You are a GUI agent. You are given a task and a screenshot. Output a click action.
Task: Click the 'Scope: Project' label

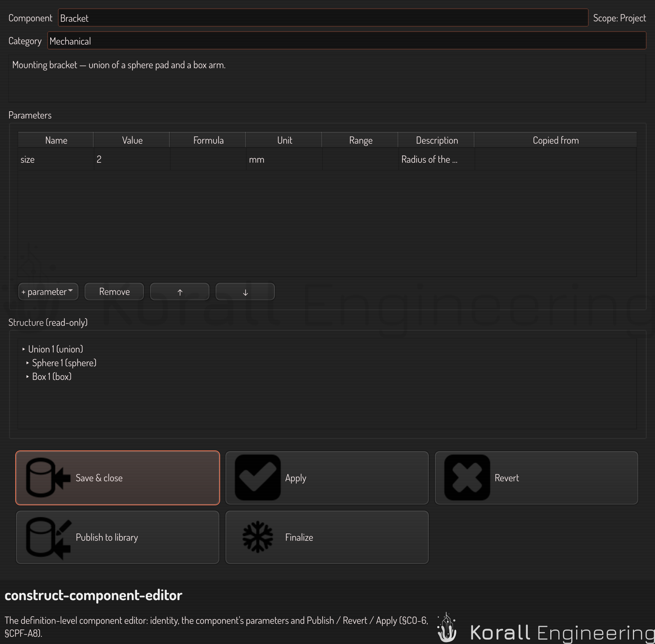tap(620, 18)
